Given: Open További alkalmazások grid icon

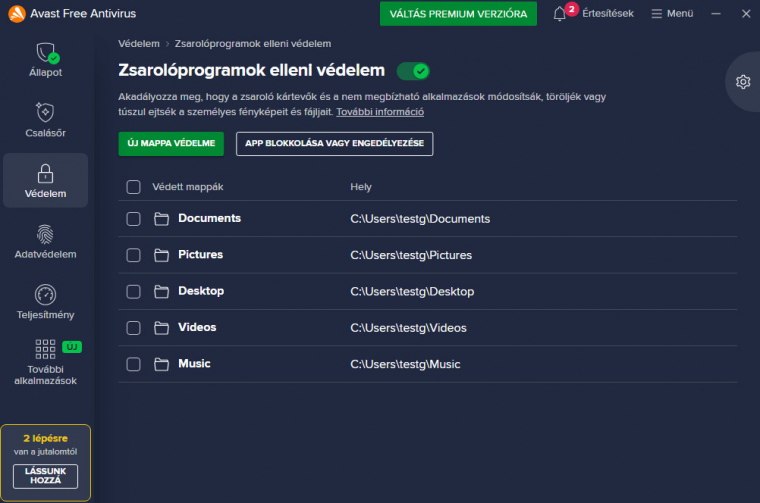Looking at the screenshot, I should 45,349.
